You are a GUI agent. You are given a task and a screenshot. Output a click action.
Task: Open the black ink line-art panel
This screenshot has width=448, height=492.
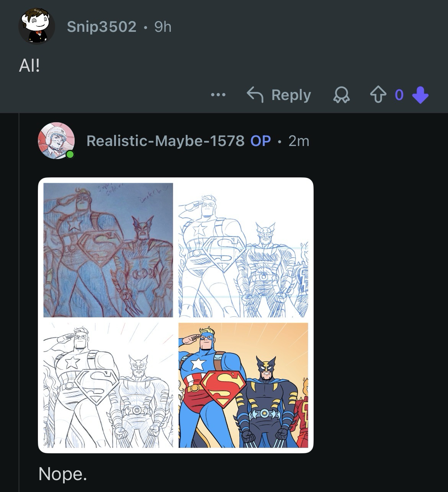pos(108,385)
